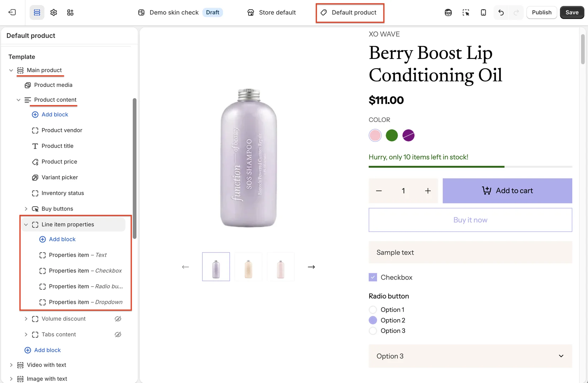The width and height of the screenshot is (588, 383).
Task: Expand the Buy buttons block
Action: [26, 209]
